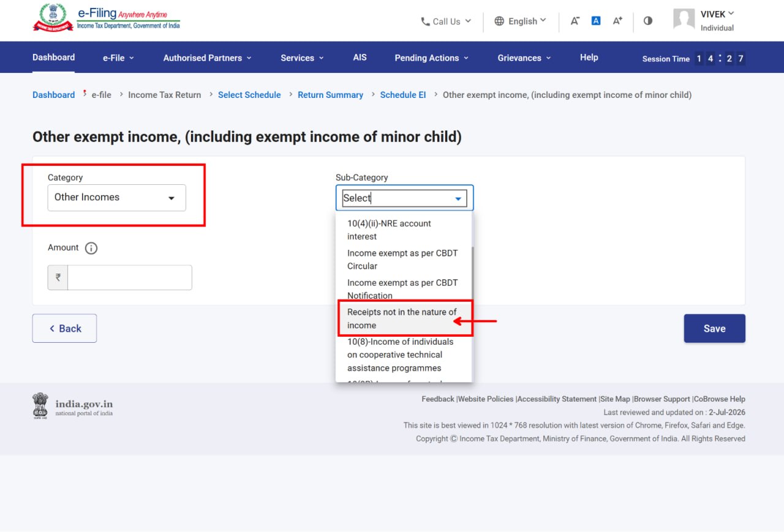Toggle the high contrast mode icon
Image resolution: width=784 pixels, height=532 pixels.
click(x=648, y=21)
